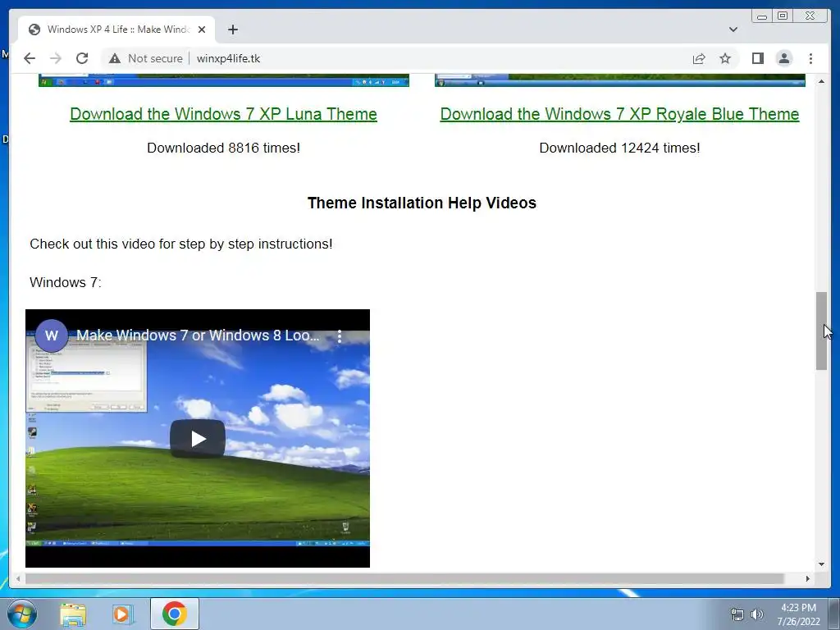
Task: Click the vertical scrollbar up arrow
Action: [x=821, y=81]
